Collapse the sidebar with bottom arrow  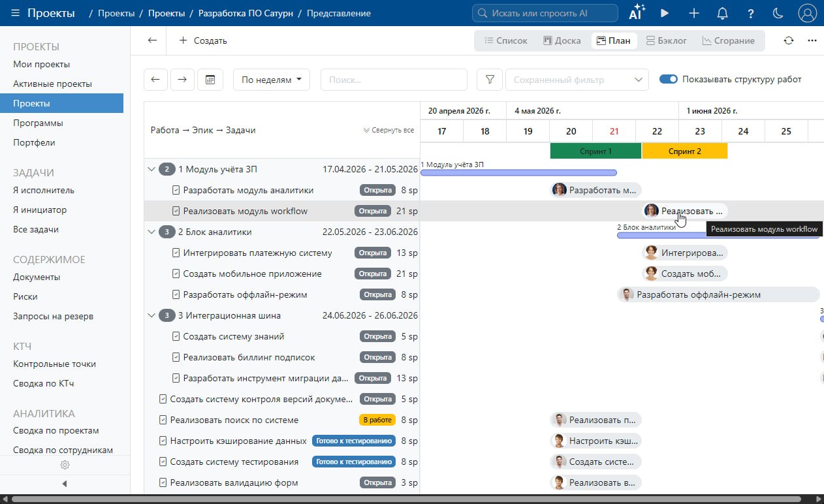pos(65,484)
